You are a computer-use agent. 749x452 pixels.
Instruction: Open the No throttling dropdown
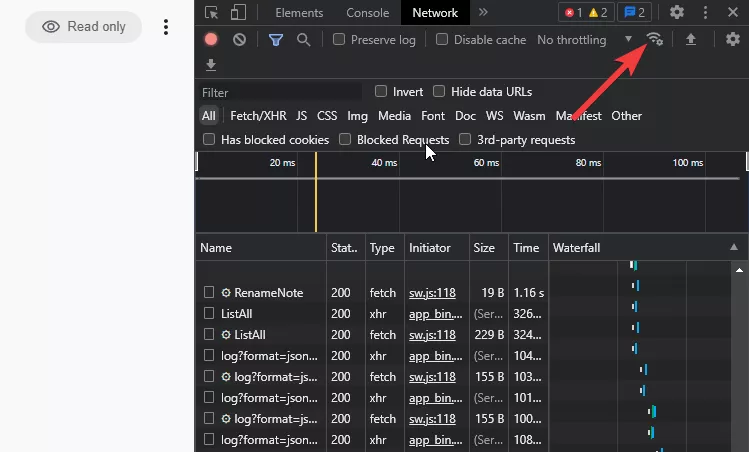[x=585, y=40]
